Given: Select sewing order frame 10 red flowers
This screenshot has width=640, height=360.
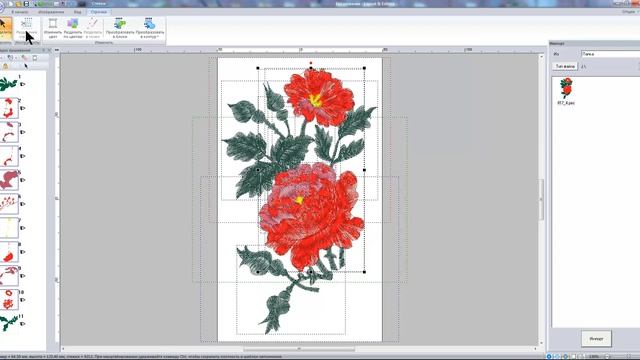Looking at the screenshot, I should (x=9, y=300).
